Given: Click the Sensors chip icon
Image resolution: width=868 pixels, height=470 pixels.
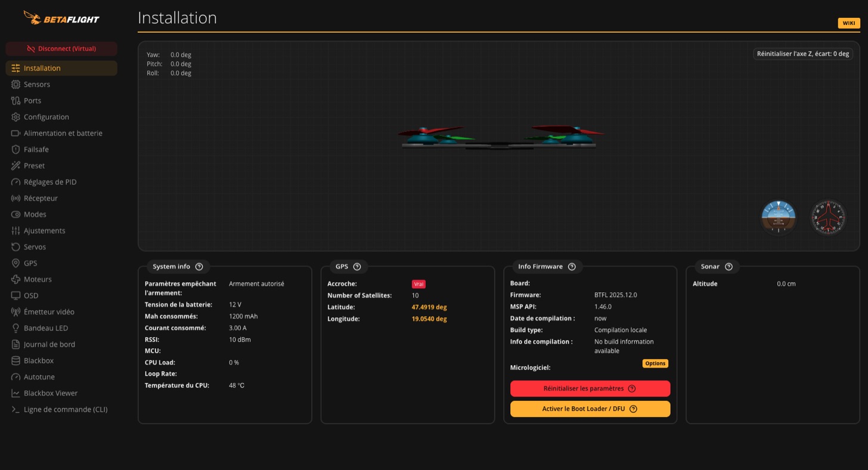Looking at the screenshot, I should [x=15, y=84].
